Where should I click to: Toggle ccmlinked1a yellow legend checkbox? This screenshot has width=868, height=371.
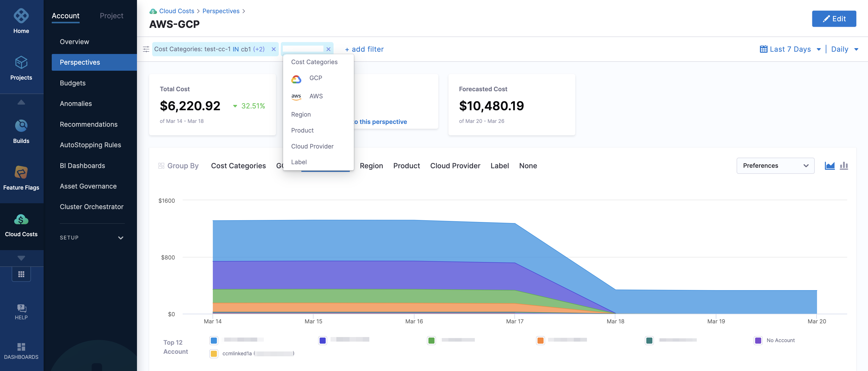pyautogui.click(x=214, y=354)
